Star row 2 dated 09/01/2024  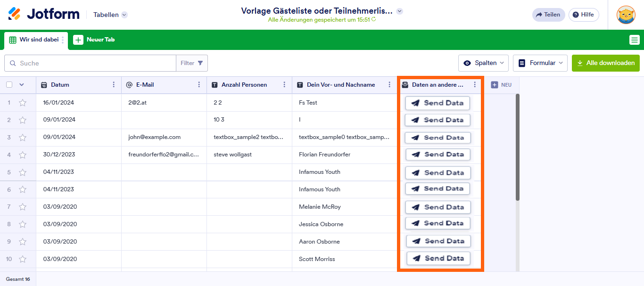22,120
